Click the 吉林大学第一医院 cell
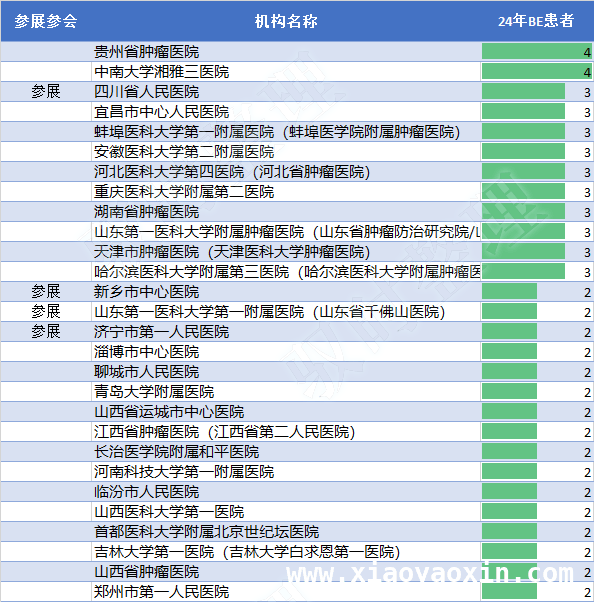This screenshot has width=594, height=602. [286, 551]
